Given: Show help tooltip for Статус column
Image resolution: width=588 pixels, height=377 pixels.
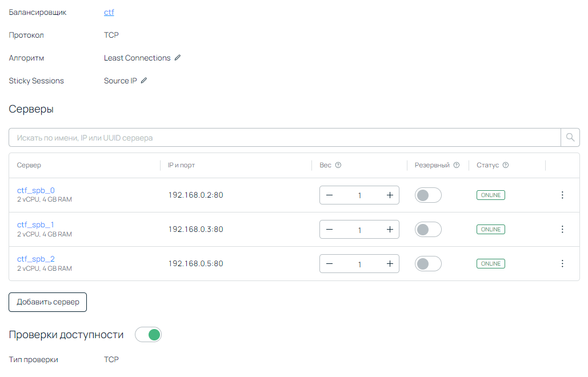Looking at the screenshot, I should (x=506, y=165).
